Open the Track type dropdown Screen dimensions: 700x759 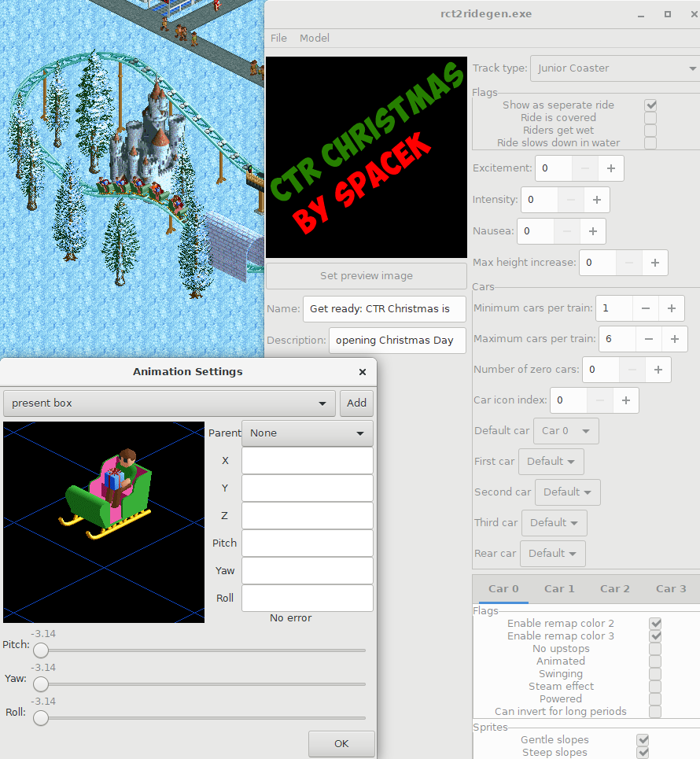pos(615,68)
